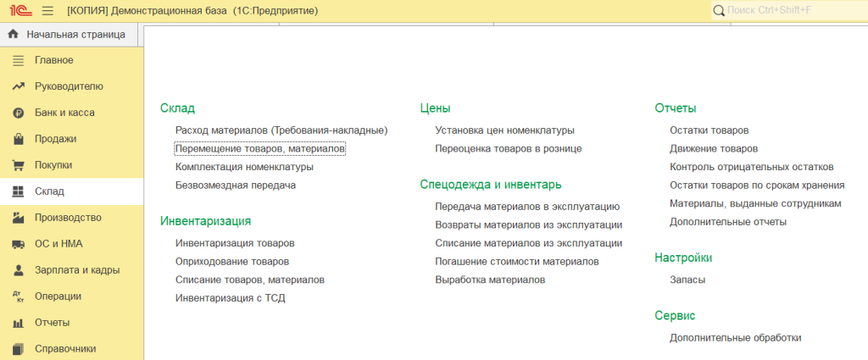Select the Склад section

tap(71, 191)
